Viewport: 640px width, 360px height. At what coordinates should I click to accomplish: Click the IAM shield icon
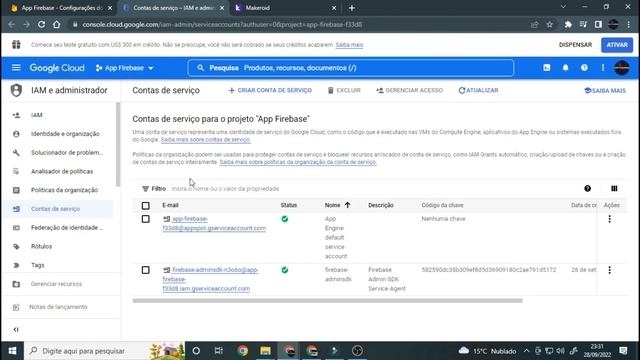coord(16,90)
